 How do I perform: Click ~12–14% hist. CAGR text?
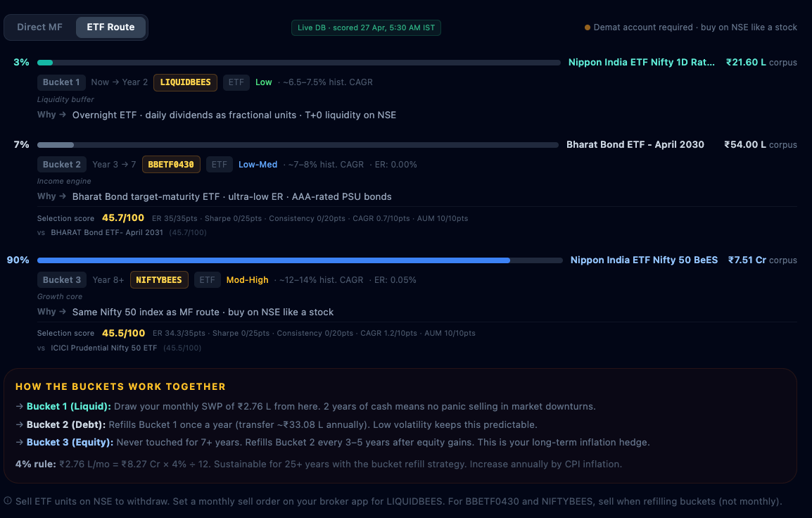[x=321, y=280]
